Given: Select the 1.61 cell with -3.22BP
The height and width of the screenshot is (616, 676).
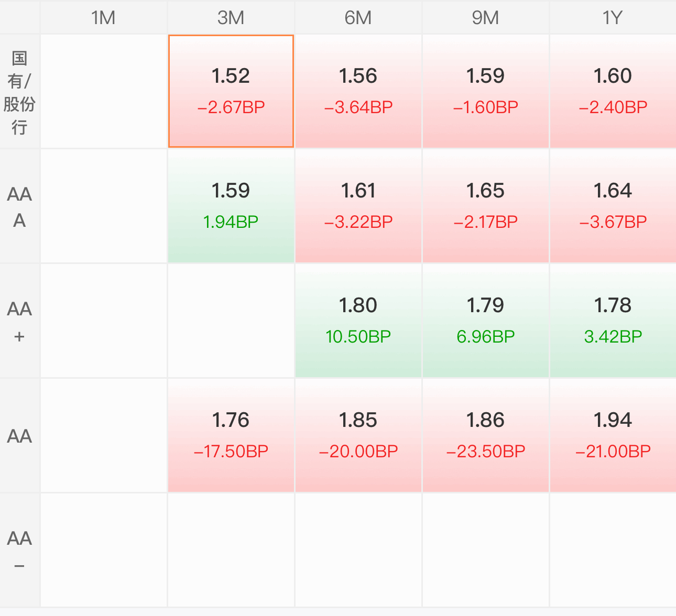Looking at the screenshot, I should (x=358, y=206).
